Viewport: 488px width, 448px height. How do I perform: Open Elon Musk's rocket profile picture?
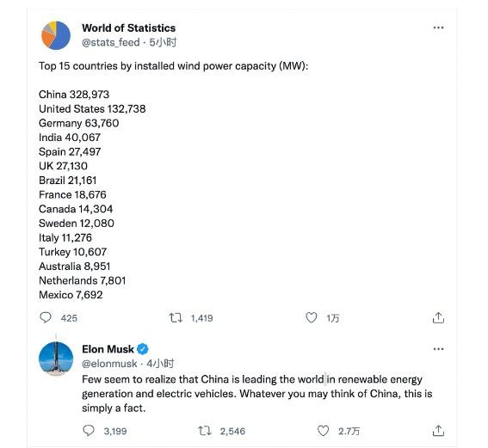tap(56, 359)
